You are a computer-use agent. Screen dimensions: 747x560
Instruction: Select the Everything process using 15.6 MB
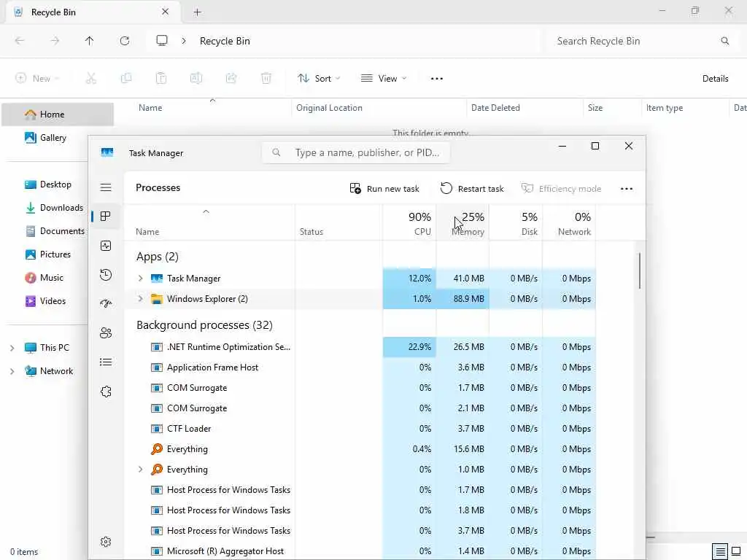[x=360, y=449]
